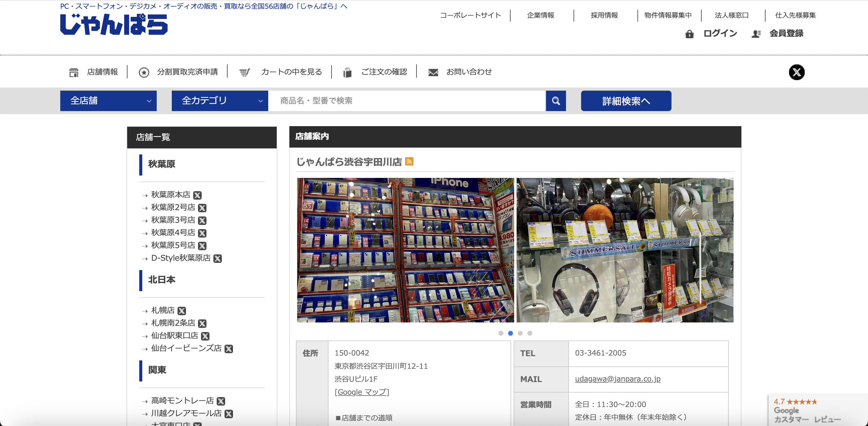The image size is (868, 426).
Task: Open the D-Style秋葉原店 store link
Action: click(x=181, y=258)
